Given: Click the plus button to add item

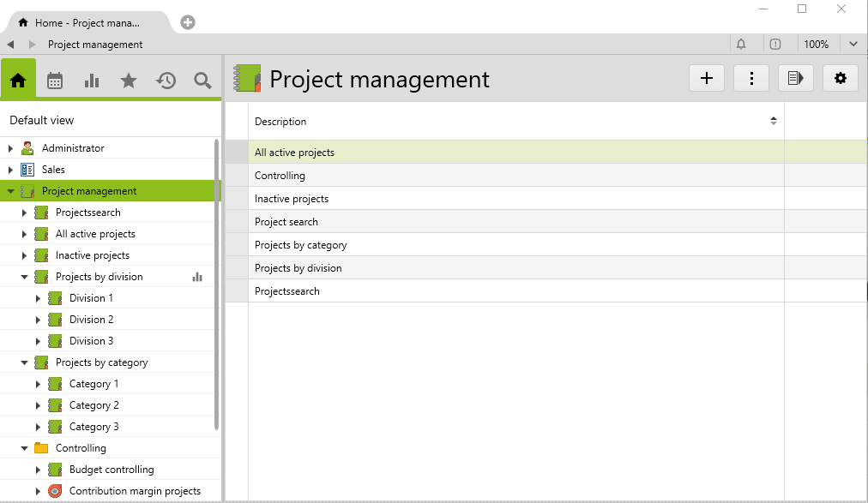Looking at the screenshot, I should [x=707, y=79].
